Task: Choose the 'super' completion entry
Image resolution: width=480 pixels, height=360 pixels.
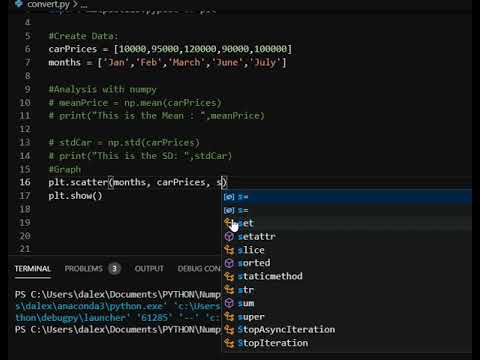Action: pos(347,316)
